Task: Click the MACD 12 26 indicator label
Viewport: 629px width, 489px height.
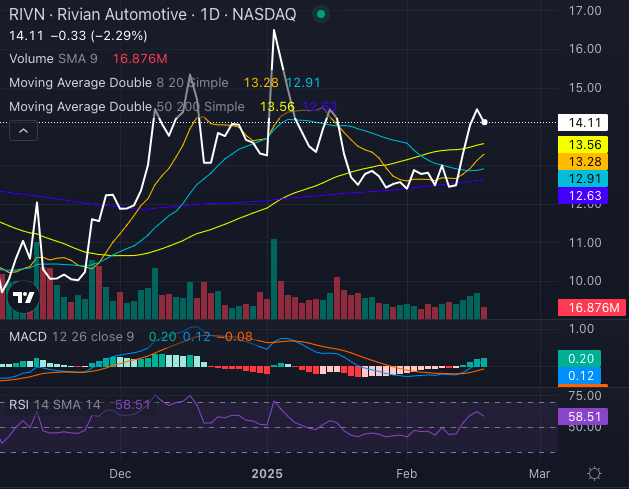Action: (x=70, y=337)
